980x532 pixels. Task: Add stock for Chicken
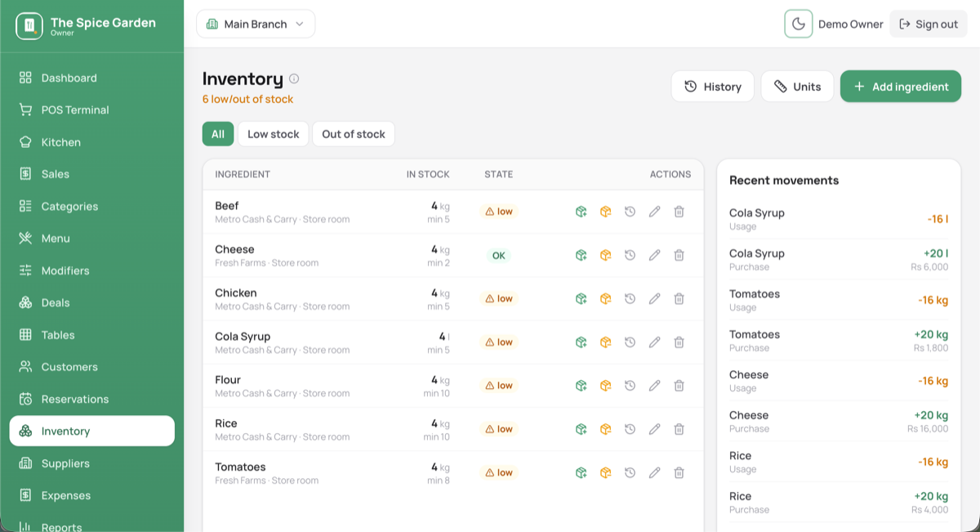581,298
